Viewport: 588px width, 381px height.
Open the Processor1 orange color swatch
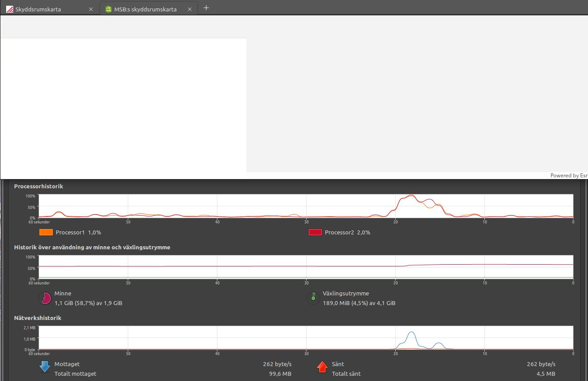click(46, 232)
